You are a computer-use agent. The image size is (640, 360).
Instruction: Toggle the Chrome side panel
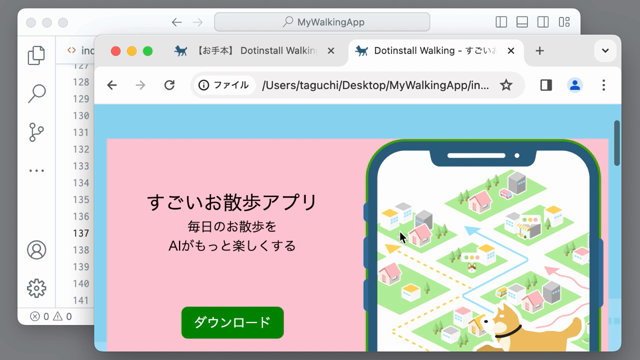click(x=546, y=85)
